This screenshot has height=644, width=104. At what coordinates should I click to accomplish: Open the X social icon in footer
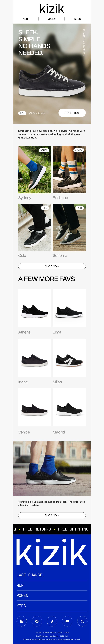coord(82,621)
